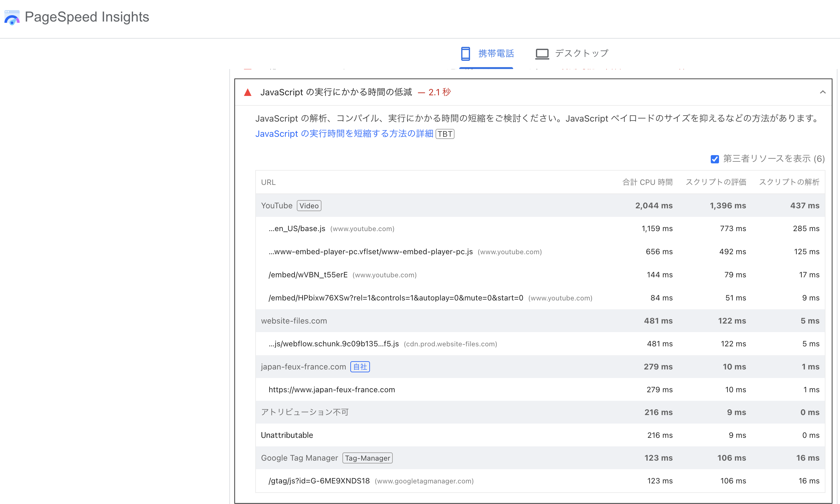840x504 pixels.
Task: Click the スクリプトの解析 column header
Action: point(789,182)
